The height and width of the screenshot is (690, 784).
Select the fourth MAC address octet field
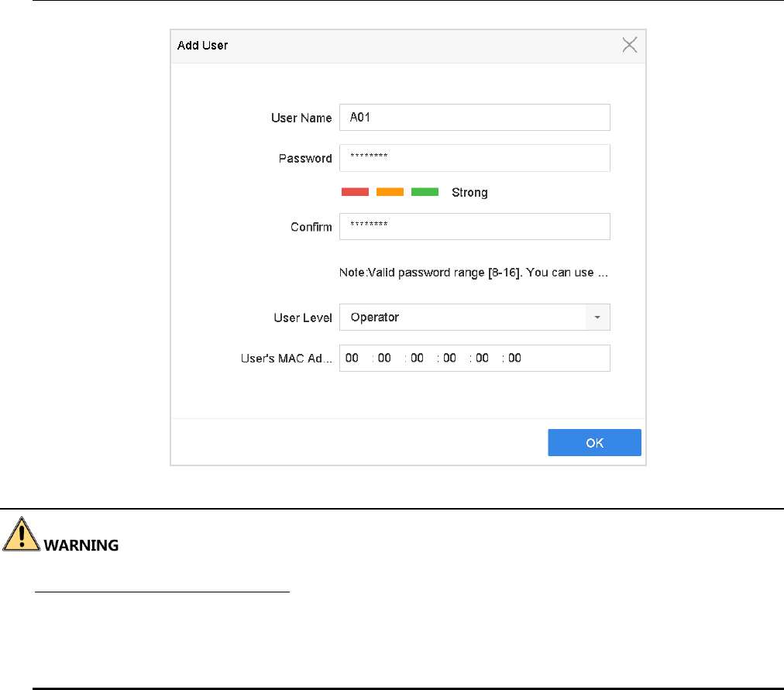(450, 359)
